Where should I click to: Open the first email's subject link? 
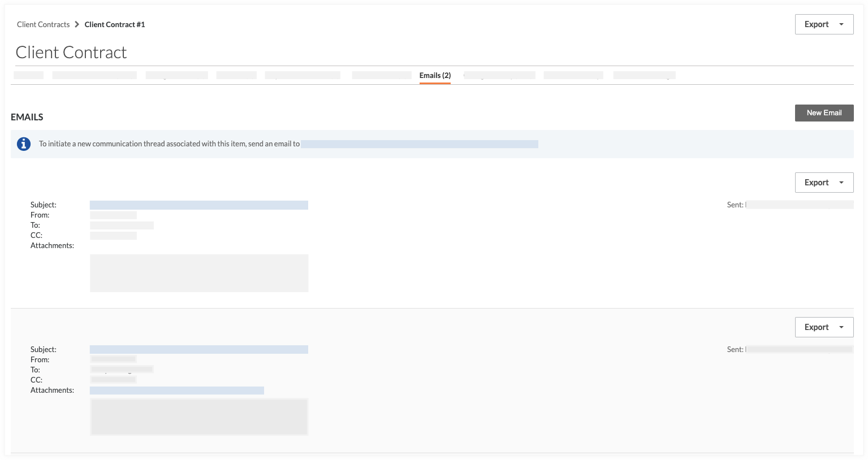coord(199,205)
